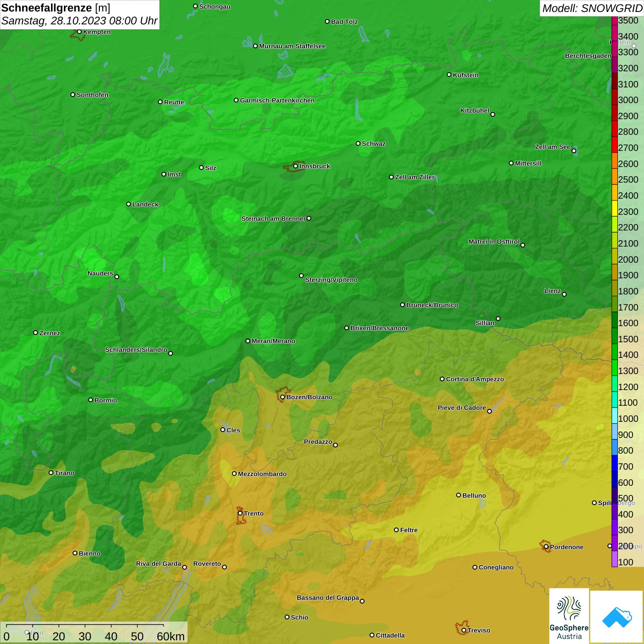
Task: Click the Matrei in Osttirol label
Action: (494, 241)
